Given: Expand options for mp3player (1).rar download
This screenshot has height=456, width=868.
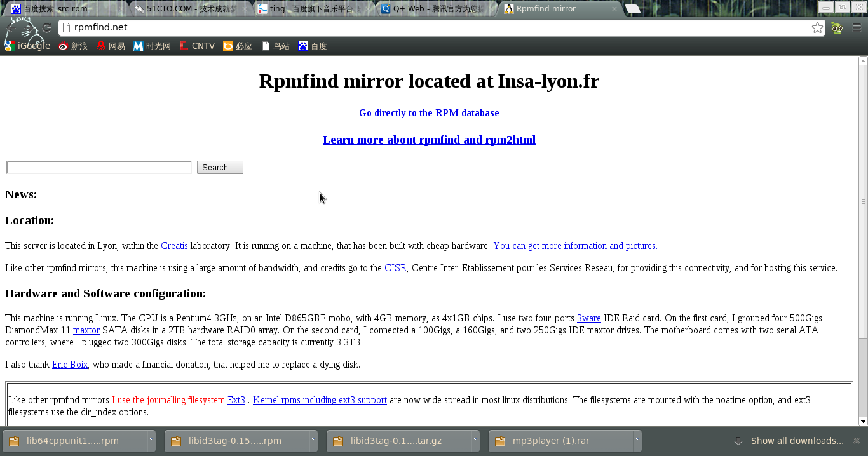Looking at the screenshot, I should click(637, 441).
